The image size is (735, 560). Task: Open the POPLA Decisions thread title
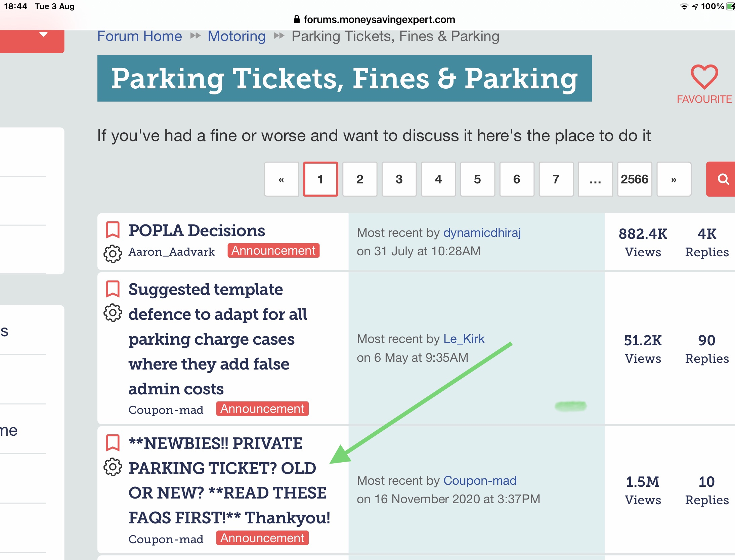pyautogui.click(x=197, y=231)
